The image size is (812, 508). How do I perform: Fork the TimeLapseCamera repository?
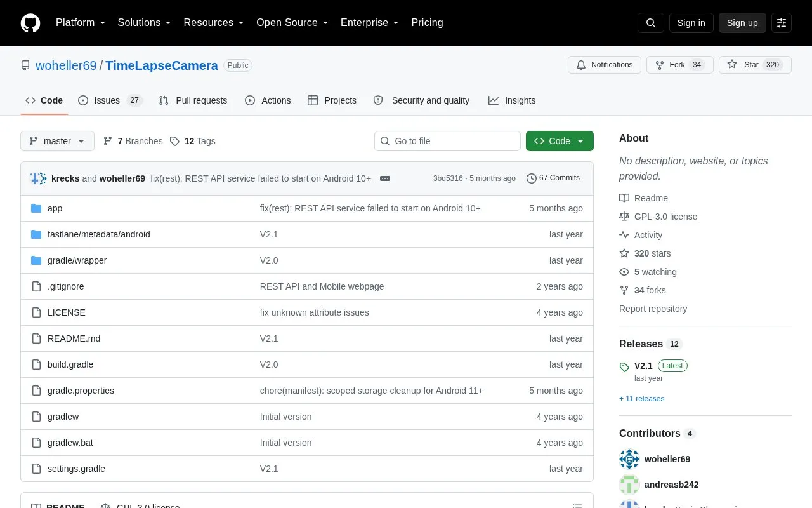[x=680, y=65]
